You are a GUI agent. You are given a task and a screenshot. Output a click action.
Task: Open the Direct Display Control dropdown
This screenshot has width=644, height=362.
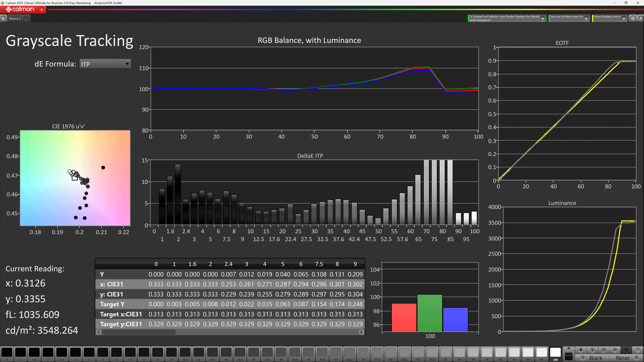pos(624,18)
